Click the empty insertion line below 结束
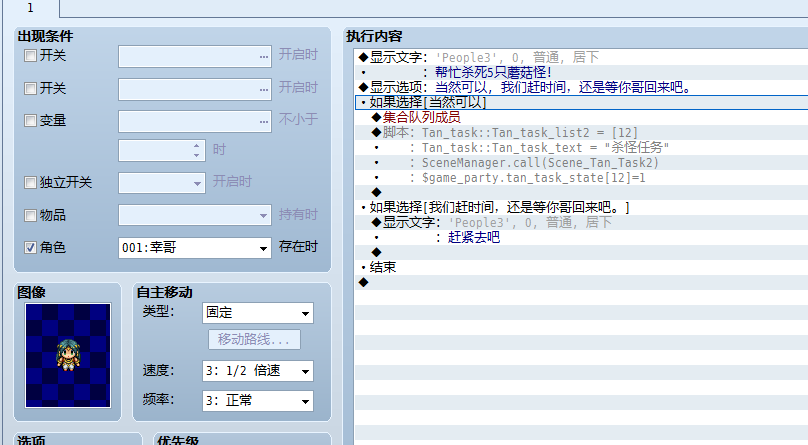 tap(581, 282)
